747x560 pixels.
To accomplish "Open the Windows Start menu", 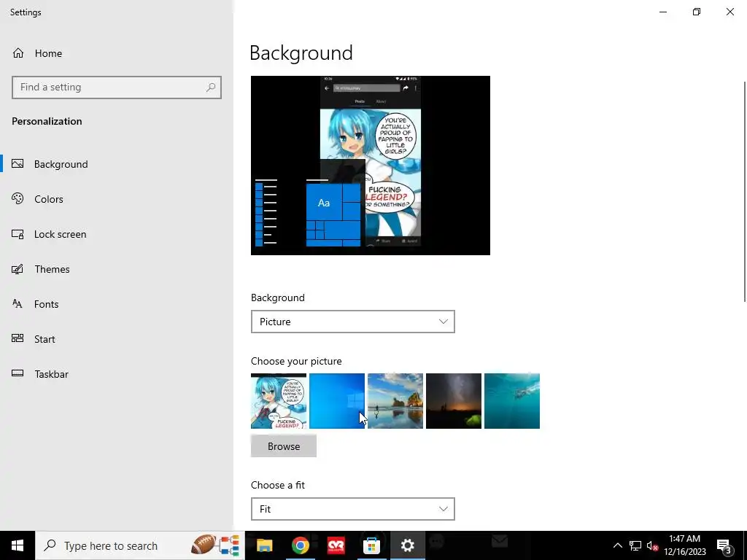I will pyautogui.click(x=18, y=545).
